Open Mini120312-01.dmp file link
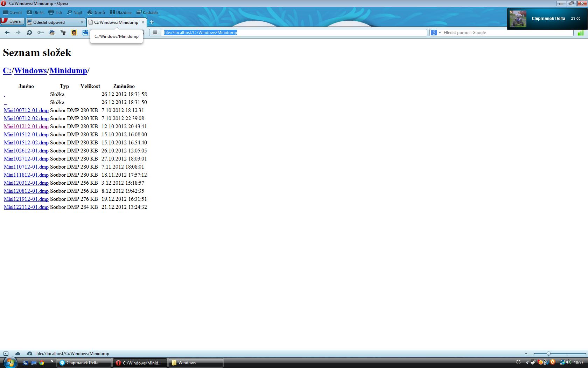 pyautogui.click(x=26, y=183)
